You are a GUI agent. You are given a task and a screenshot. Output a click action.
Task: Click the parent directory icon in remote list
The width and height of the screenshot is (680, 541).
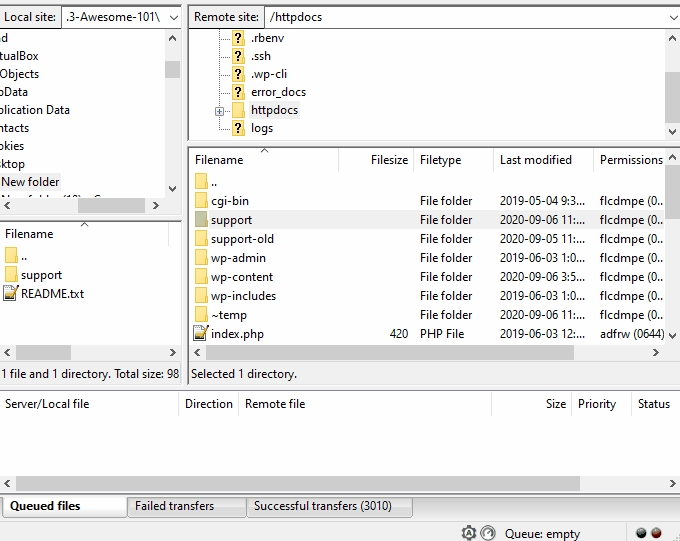pyautogui.click(x=201, y=182)
